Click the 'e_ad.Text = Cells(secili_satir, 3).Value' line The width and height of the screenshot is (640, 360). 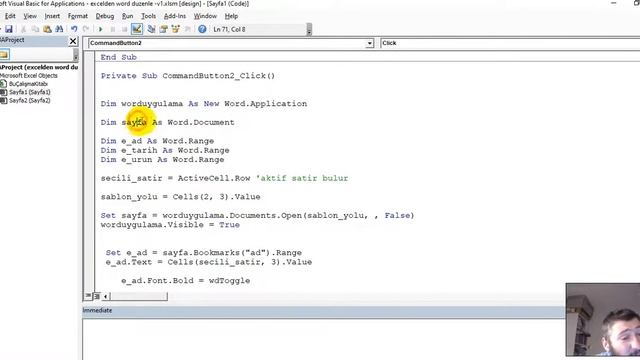click(209, 262)
